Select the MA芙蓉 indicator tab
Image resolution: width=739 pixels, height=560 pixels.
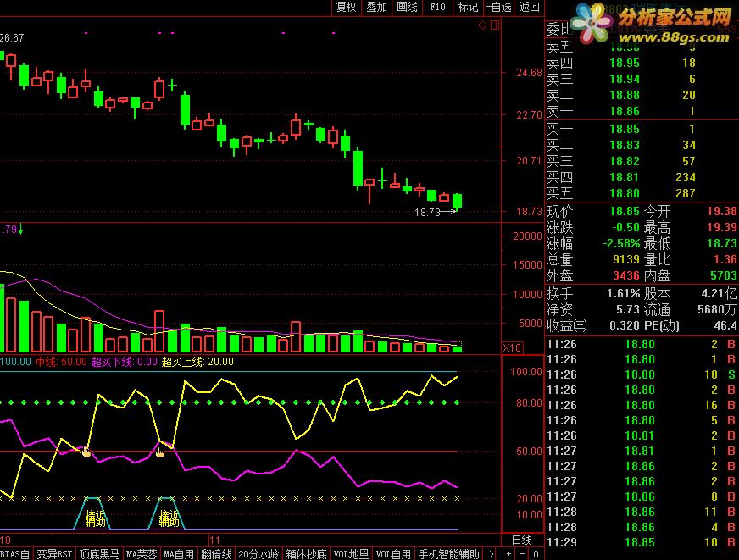142,554
